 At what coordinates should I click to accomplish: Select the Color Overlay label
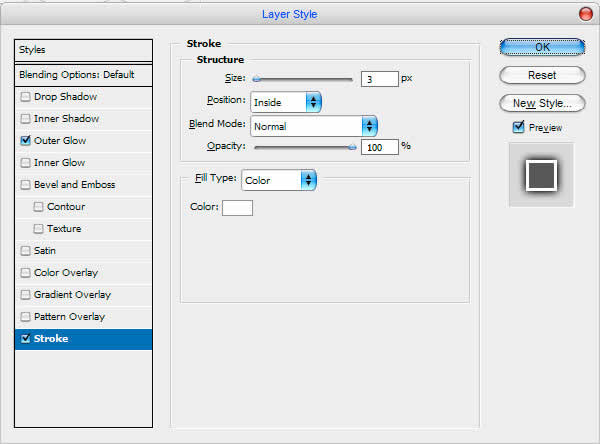[66, 273]
